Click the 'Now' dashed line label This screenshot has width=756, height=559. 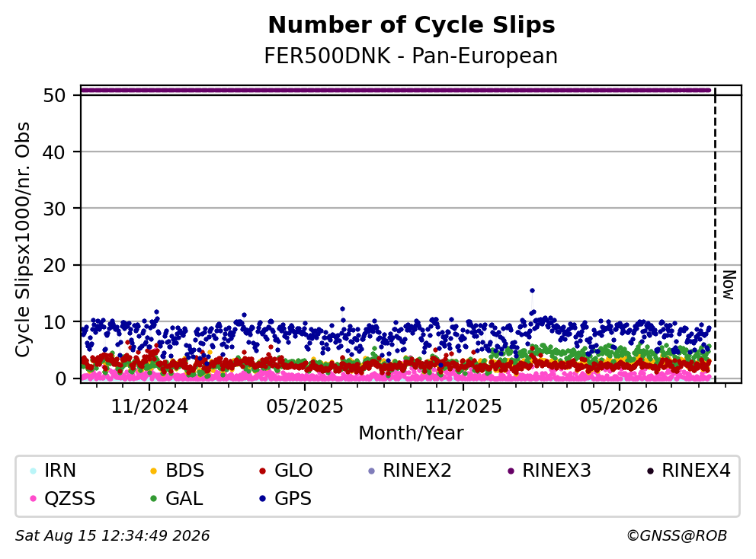point(729,286)
